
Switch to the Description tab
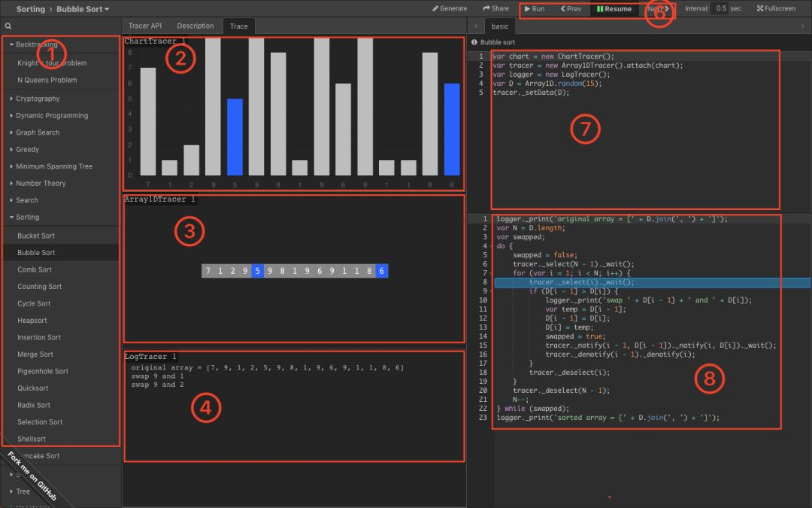click(195, 25)
